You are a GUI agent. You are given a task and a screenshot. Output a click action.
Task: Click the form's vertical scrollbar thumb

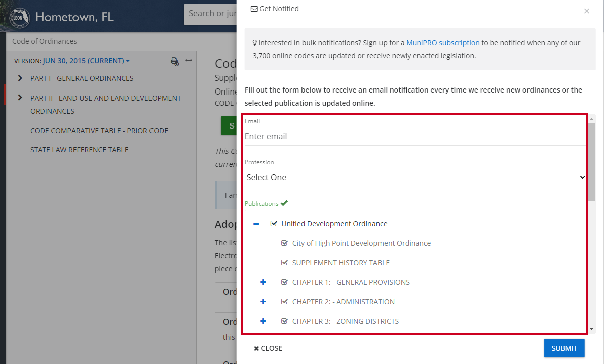(x=591, y=162)
